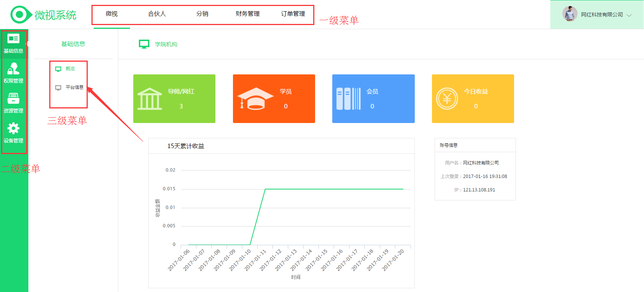The image size is (644, 292).
Task: Click the 微视系统 logo text
Action: click(56, 15)
